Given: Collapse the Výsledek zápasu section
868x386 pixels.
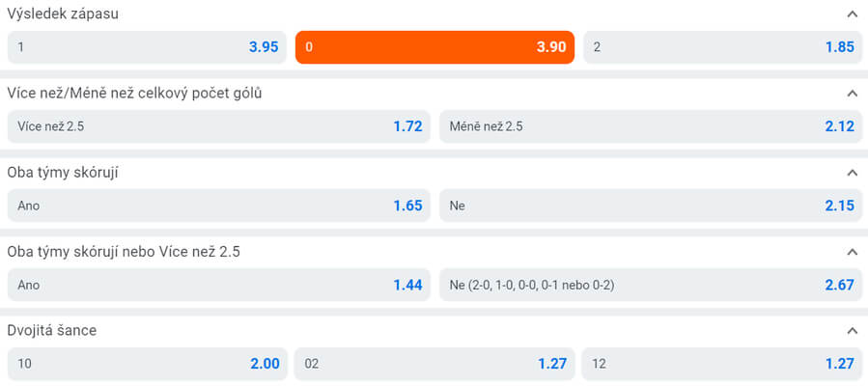Looking at the screenshot, I should point(852,14).
